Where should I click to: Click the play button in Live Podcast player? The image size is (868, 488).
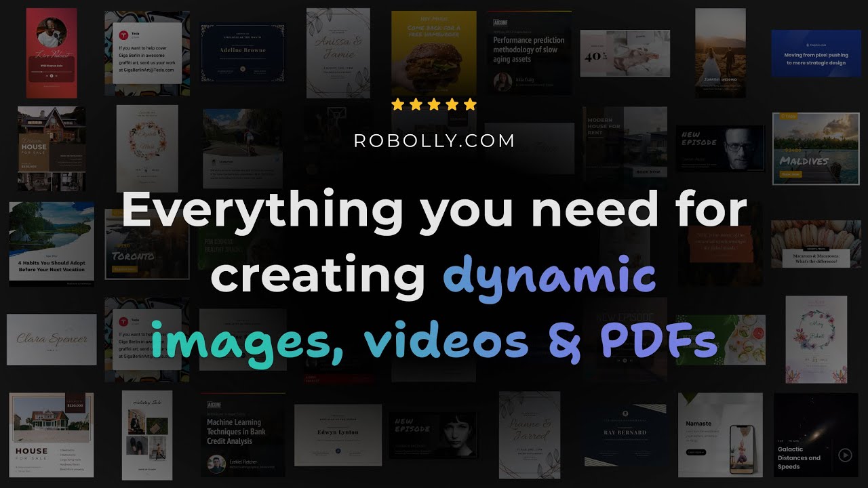(x=52, y=76)
